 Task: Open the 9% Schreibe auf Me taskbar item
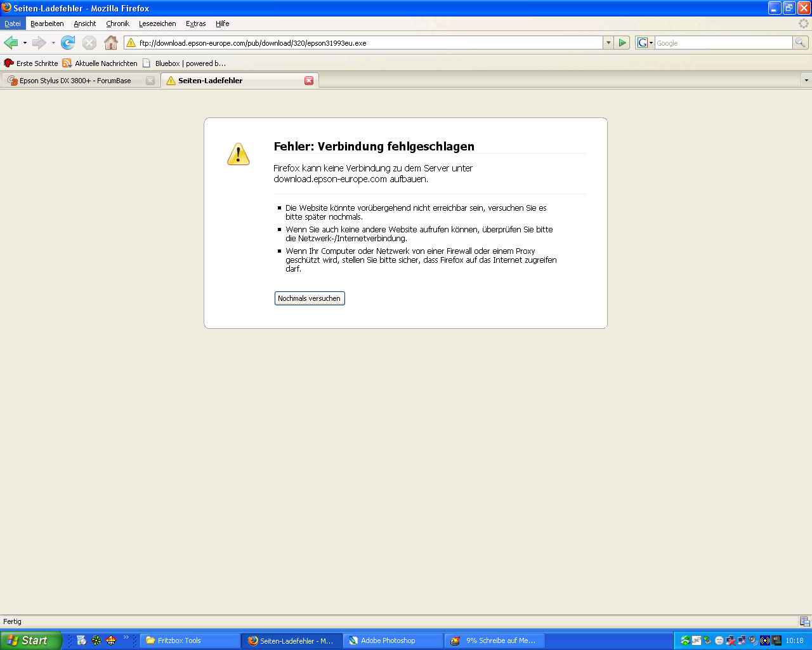495,640
